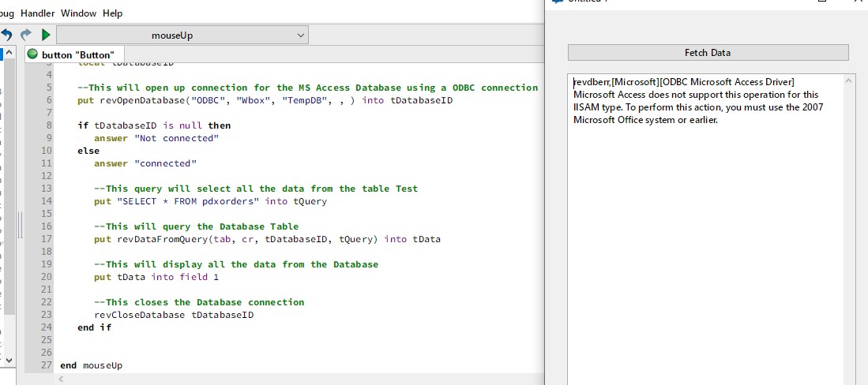
Task: Click the end mouseUp line
Action: 91,365
